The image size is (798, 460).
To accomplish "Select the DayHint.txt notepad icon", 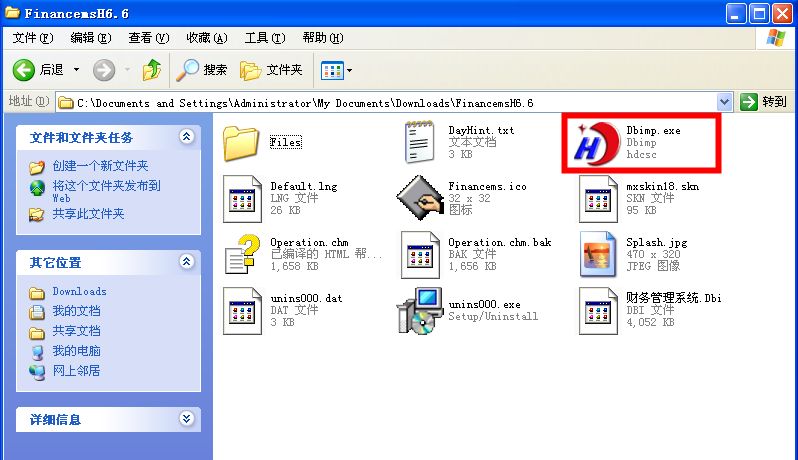I will point(419,142).
